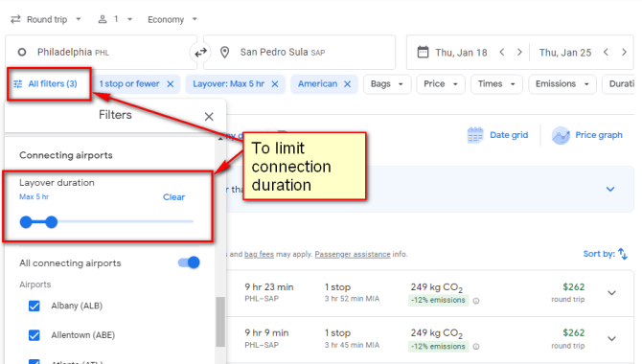Open the Sort by options
This screenshot has height=364, width=642.
coord(606,254)
